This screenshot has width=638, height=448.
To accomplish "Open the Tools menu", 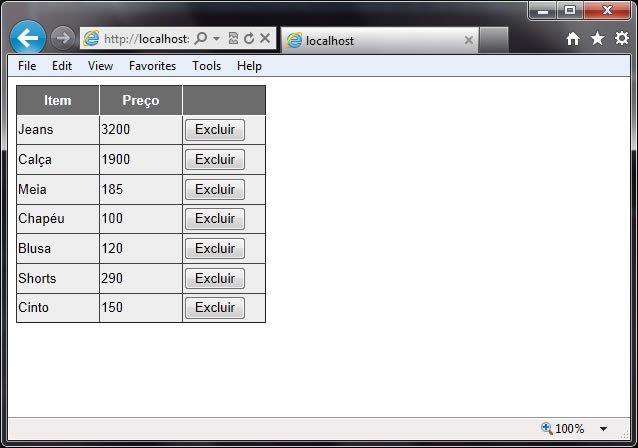I will point(206,66).
